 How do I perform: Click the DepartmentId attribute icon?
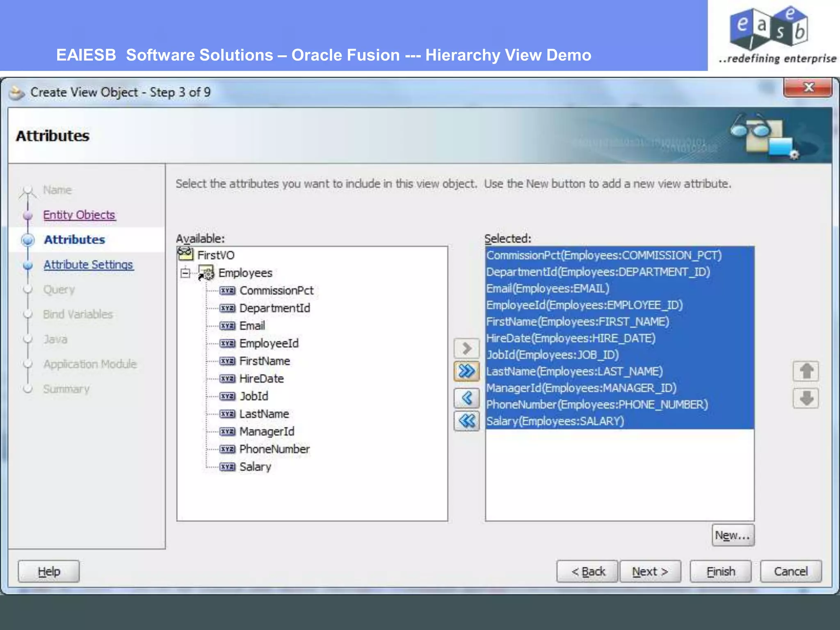pos(227,308)
